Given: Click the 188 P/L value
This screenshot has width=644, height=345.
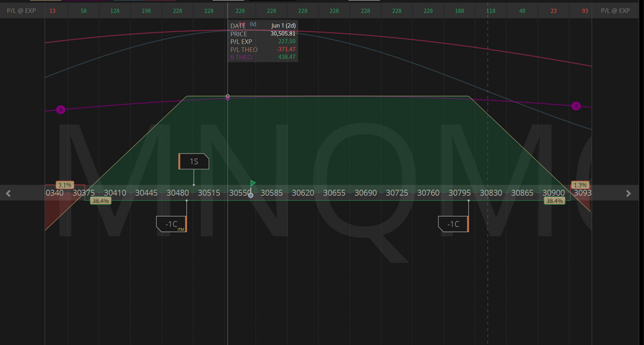Looking at the screenshot, I should 460,11.
